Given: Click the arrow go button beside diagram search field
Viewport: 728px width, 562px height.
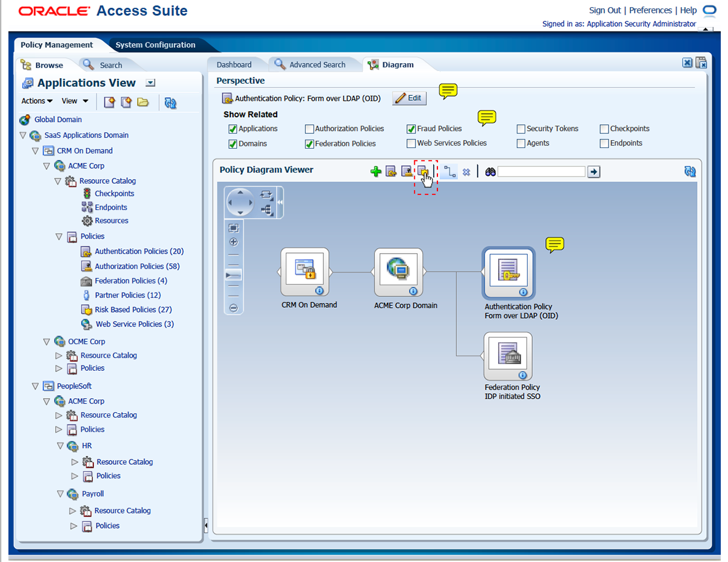Looking at the screenshot, I should point(594,172).
